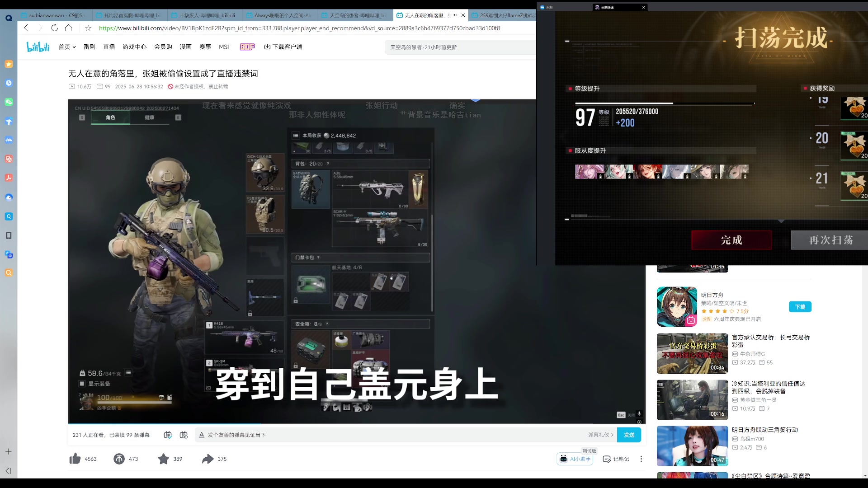Switch to Always聪聪的个人空间 tab
Image resolution: width=868 pixels, height=488 pixels.
tap(280, 15)
